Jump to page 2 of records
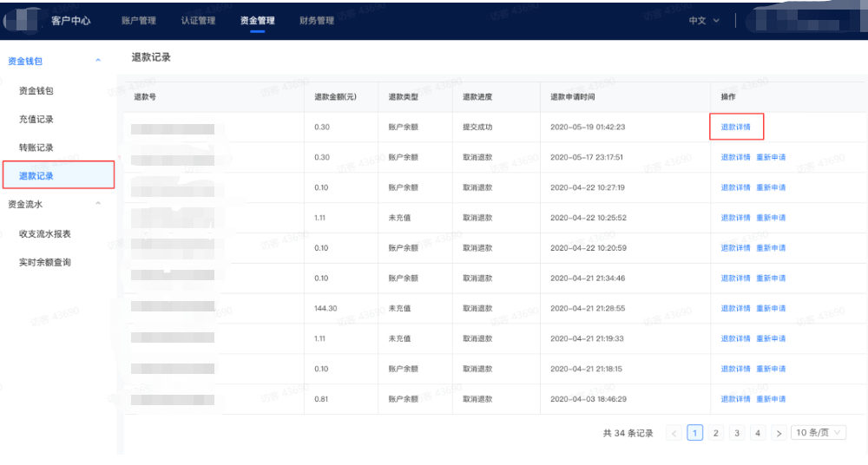The image size is (868, 465). tap(715, 433)
